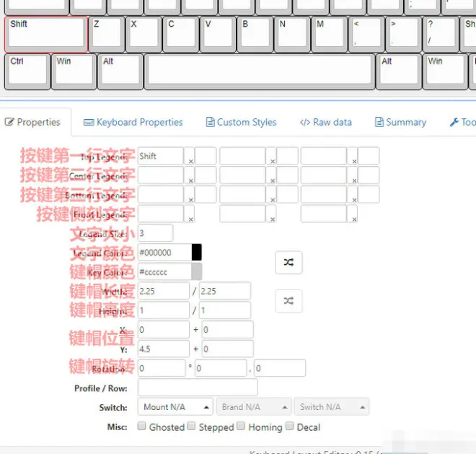This screenshot has width=476, height=454.
Task: Toggle the Homing checkbox
Action: [x=241, y=426]
